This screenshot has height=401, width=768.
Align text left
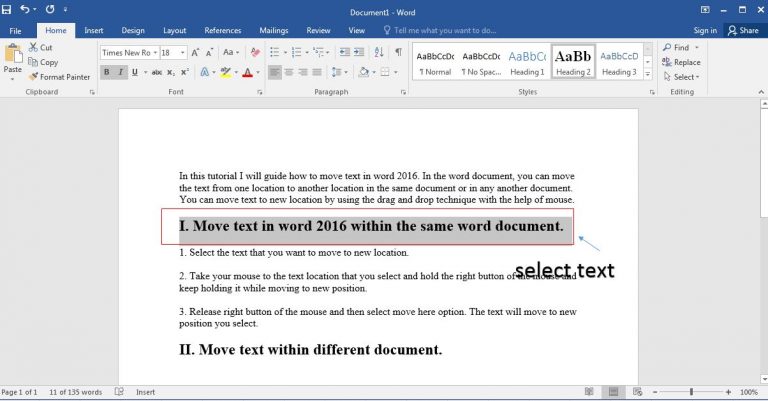coord(275,72)
